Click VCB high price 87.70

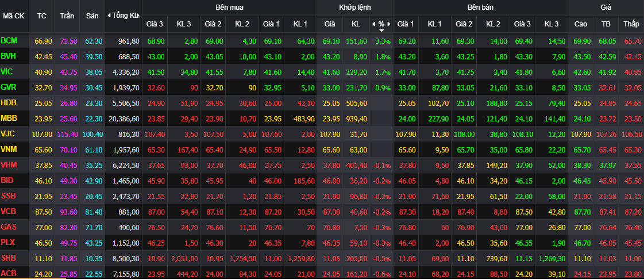click(x=582, y=212)
